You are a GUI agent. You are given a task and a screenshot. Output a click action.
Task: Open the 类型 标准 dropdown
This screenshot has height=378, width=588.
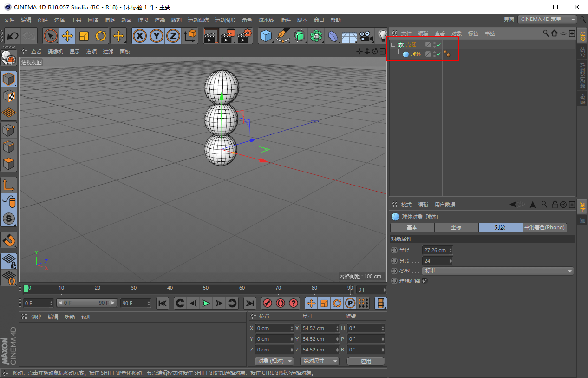pyautogui.click(x=498, y=271)
